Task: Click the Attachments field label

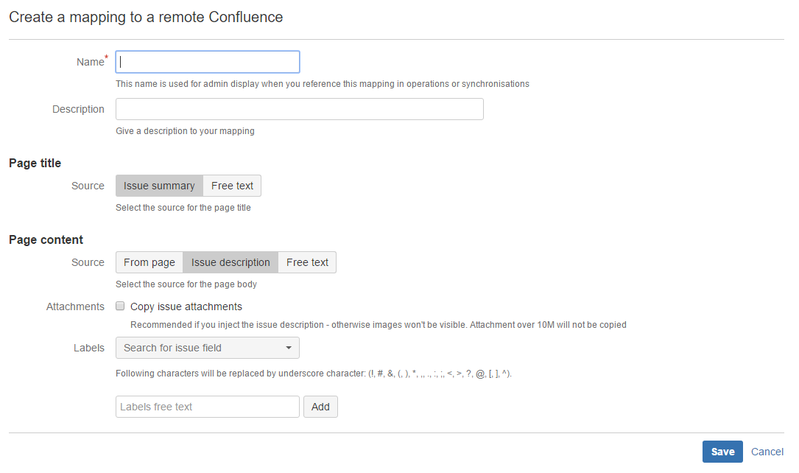Action: point(75,306)
